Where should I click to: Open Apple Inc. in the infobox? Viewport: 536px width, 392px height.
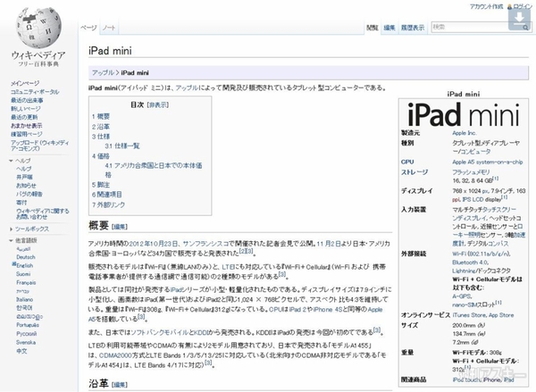[465, 133]
